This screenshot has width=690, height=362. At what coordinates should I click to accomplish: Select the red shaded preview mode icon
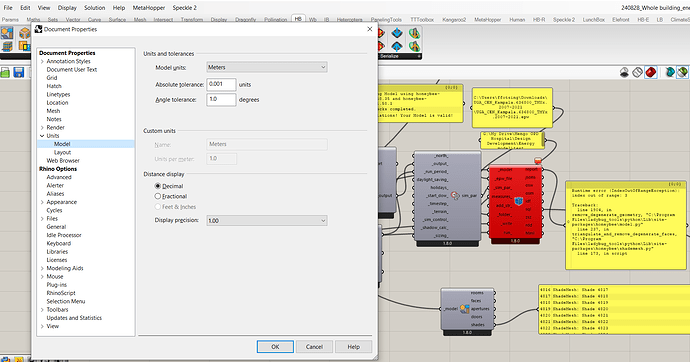(x=651, y=73)
